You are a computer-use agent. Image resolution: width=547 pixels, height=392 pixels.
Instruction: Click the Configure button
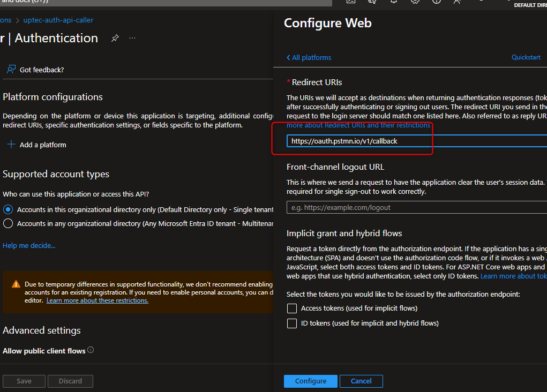point(310,381)
